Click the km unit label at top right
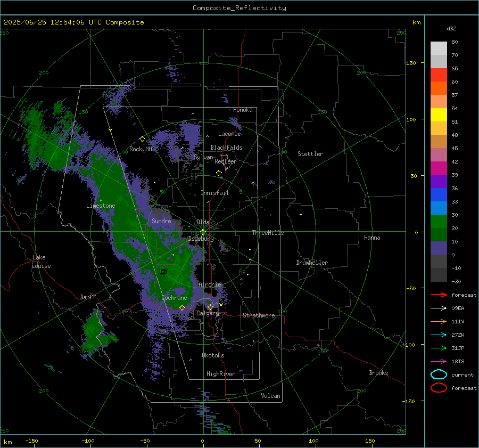Screen dimensions: 479x448 [x=416, y=22]
